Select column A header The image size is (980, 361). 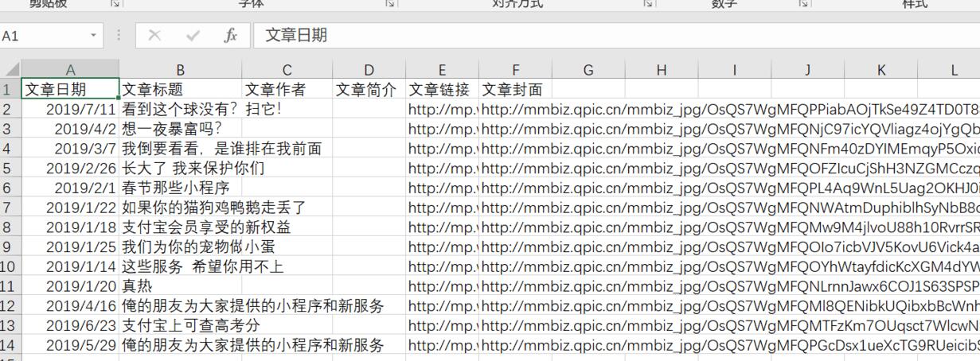coord(70,70)
